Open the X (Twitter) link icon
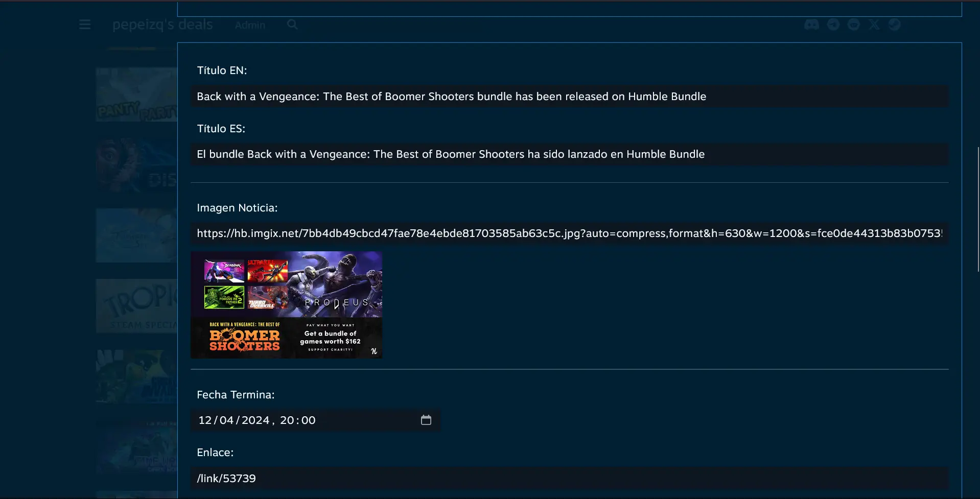980x499 pixels. pyautogui.click(x=874, y=25)
